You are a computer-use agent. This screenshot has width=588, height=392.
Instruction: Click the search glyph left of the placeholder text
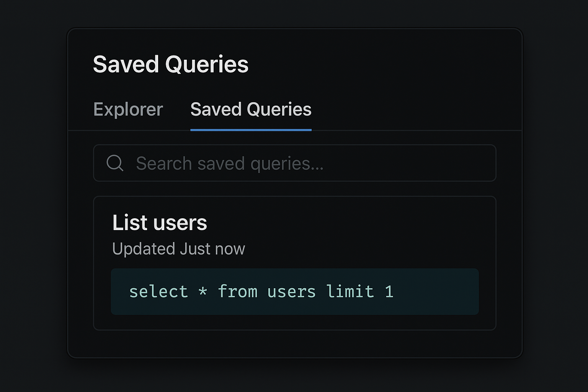[114, 163]
